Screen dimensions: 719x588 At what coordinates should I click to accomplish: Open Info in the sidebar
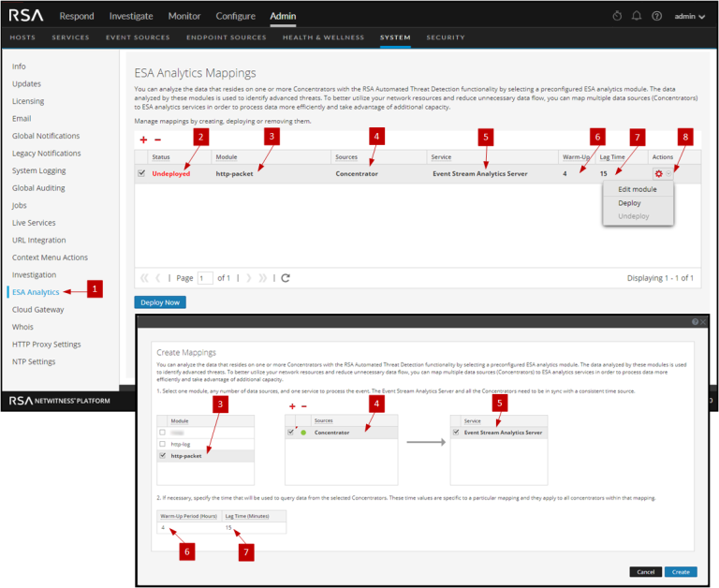pos(19,66)
